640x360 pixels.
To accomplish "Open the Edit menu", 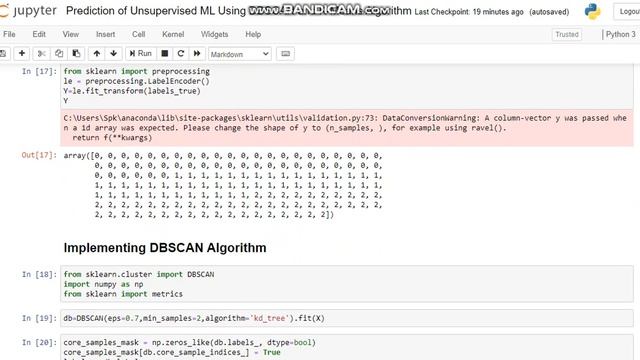I will pyautogui.click(x=39, y=34).
